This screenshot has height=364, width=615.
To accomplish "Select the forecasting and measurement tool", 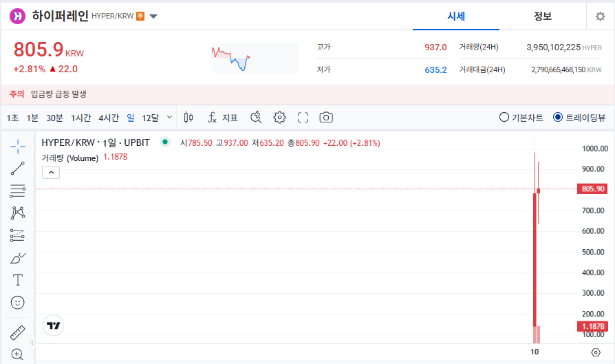I will click(18, 235).
